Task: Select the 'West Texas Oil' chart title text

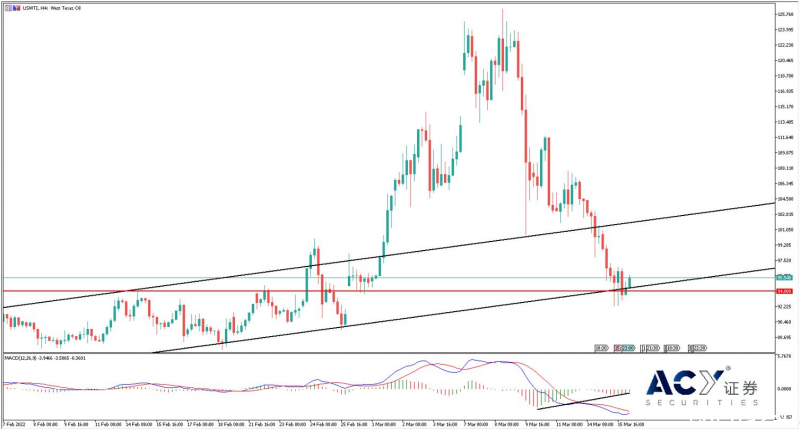Action: (x=66, y=8)
